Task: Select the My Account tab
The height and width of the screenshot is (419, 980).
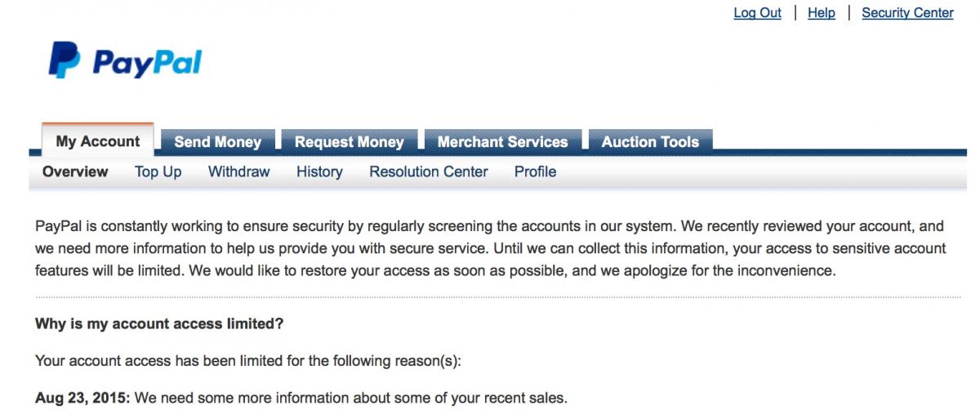Action: click(98, 141)
